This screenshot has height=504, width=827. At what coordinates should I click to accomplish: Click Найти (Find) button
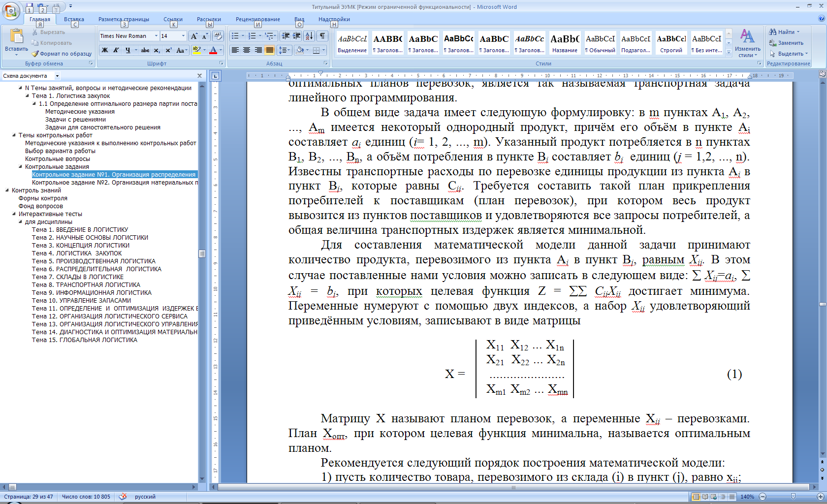pyautogui.click(x=786, y=32)
